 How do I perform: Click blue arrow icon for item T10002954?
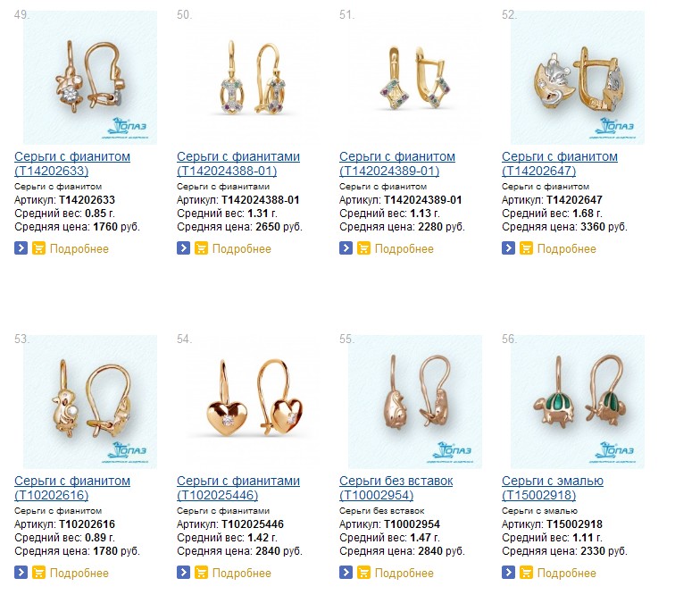(x=346, y=572)
